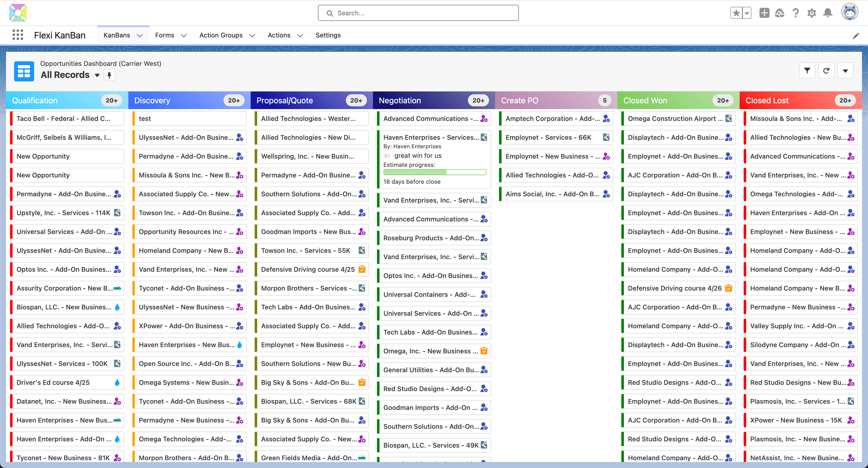Click the service icon on Towson Inc. - Services 55K
Image resolution: width=868 pixels, height=468 pixels.
coord(362,251)
